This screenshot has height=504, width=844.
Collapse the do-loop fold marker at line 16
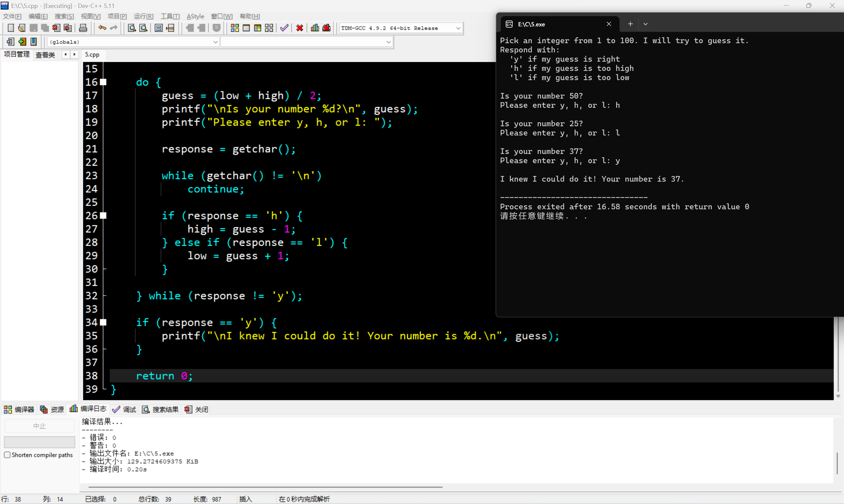point(103,82)
